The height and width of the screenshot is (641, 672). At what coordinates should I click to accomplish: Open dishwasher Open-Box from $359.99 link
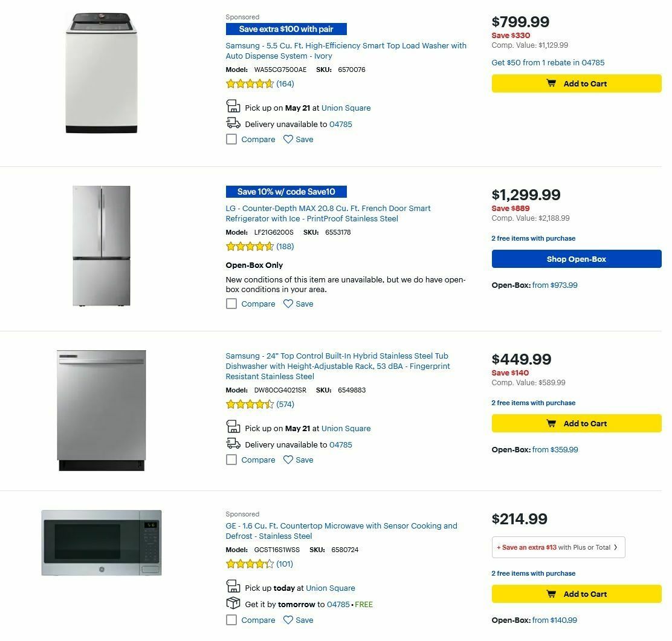point(557,449)
